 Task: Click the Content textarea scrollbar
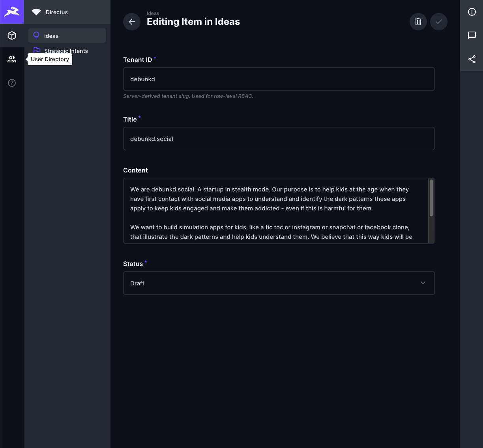tap(431, 198)
